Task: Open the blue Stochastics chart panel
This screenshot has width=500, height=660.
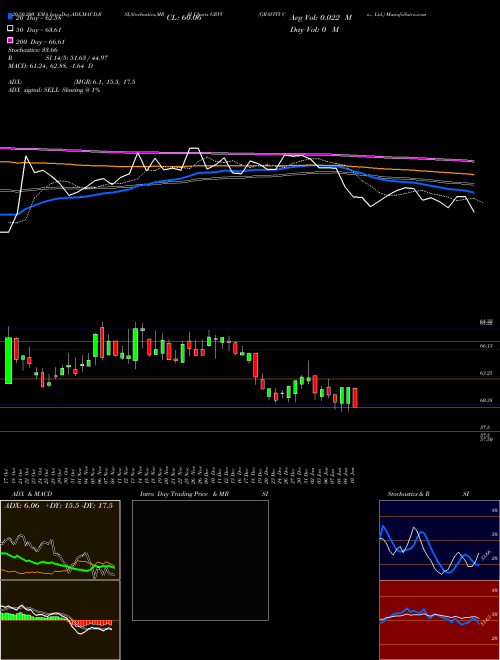Action: [x=439, y=540]
